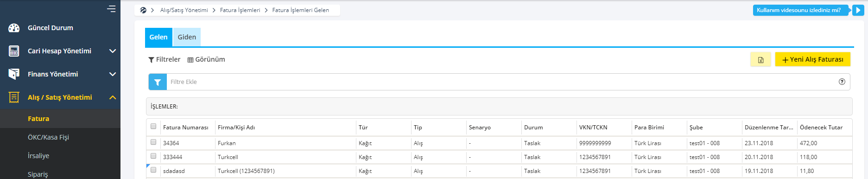Click the Yeni Alış Faturası button

[x=813, y=59]
